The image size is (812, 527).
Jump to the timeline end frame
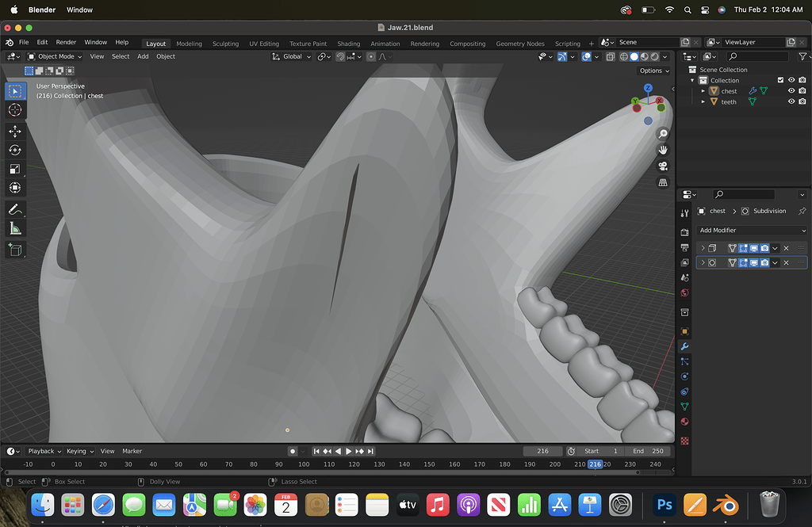point(371,452)
